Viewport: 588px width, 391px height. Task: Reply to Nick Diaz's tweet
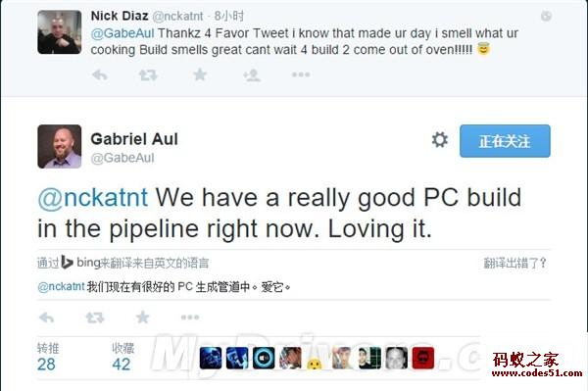coord(100,75)
